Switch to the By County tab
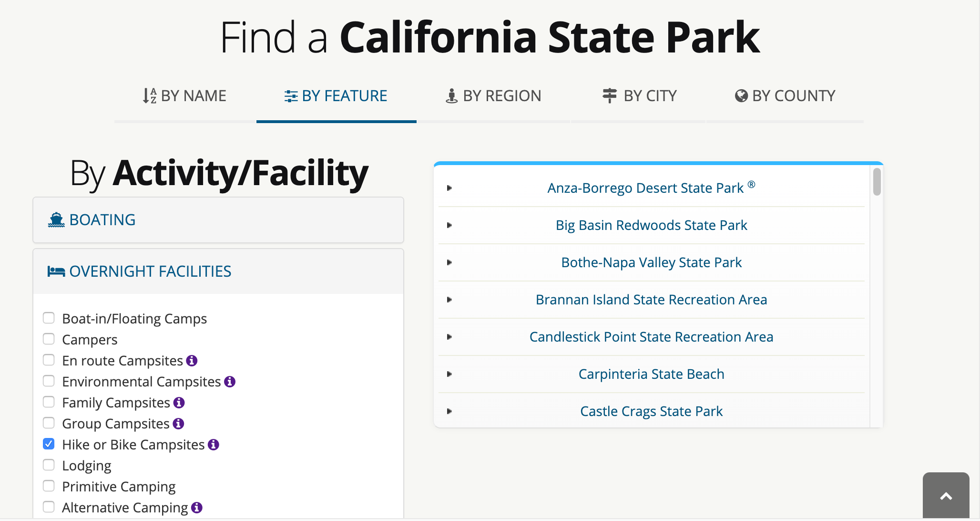Image resolution: width=980 pixels, height=521 pixels. coord(785,96)
